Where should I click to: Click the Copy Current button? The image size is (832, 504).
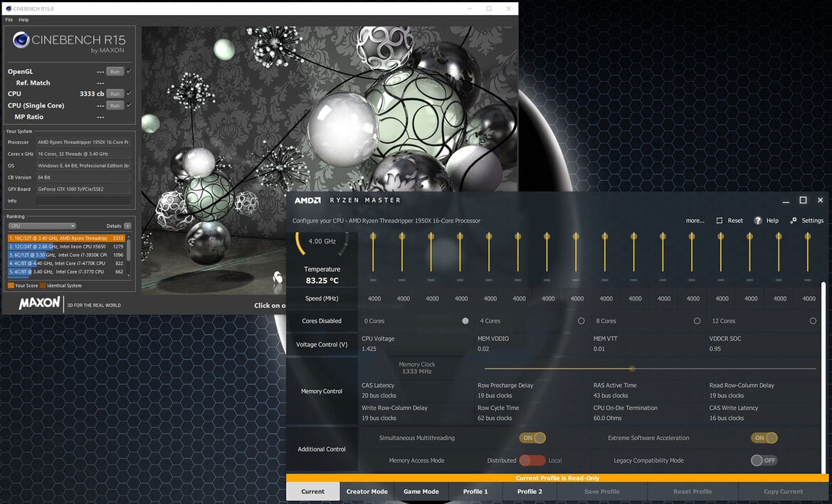point(783,491)
